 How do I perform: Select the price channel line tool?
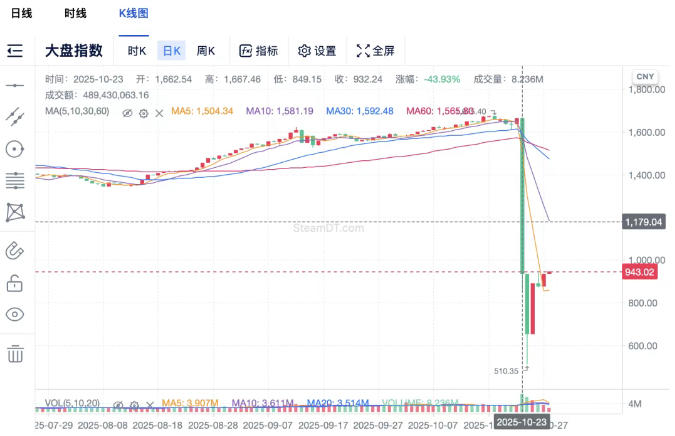(x=15, y=117)
